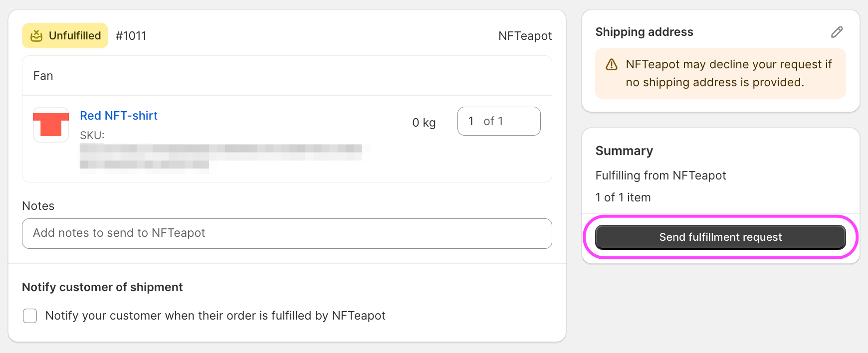
Task: Click the shipping address warning message text
Action: (x=728, y=73)
